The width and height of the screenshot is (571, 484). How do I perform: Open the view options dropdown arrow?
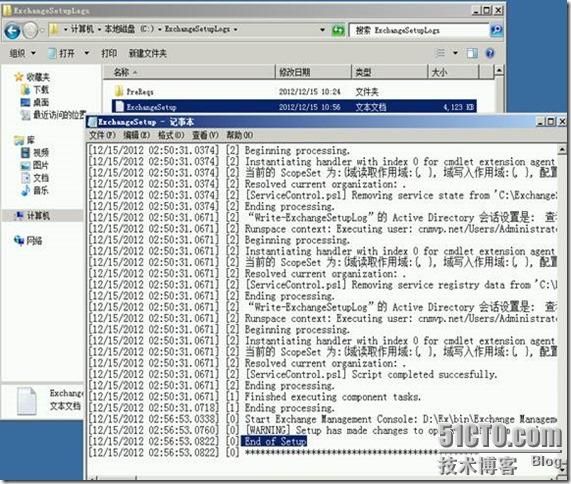click(455, 53)
